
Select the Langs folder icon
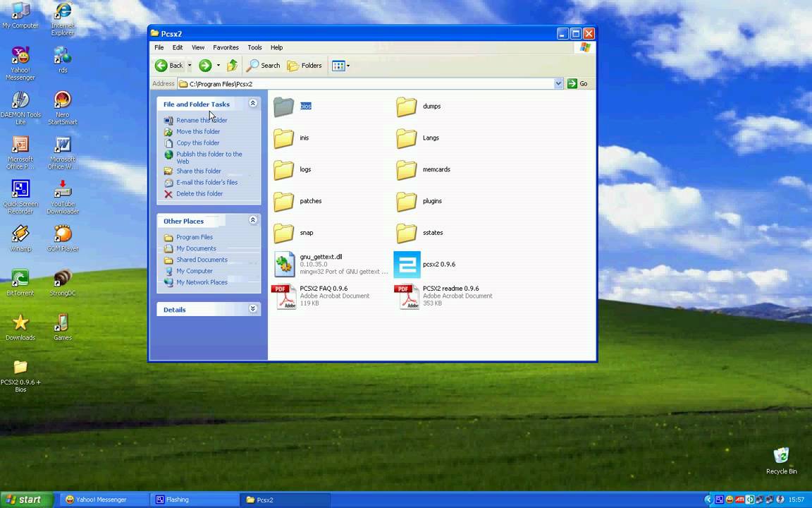[x=407, y=138]
